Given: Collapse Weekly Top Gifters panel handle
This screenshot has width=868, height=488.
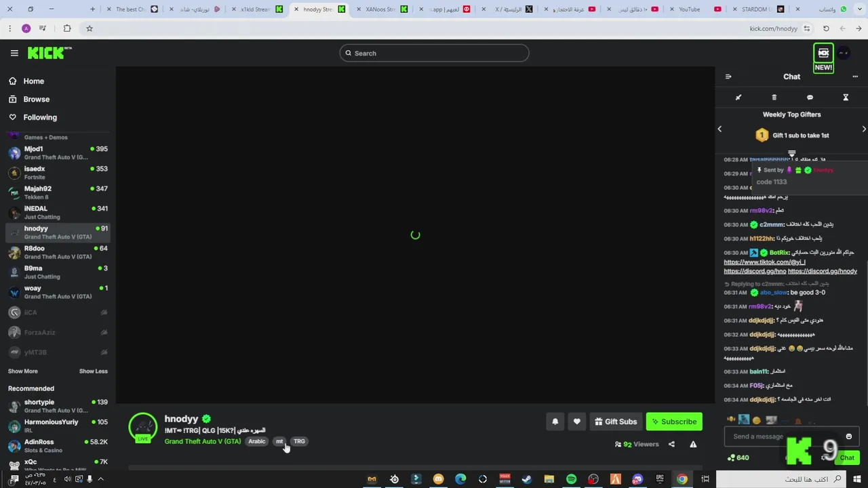Looking at the screenshot, I should pos(791,154).
